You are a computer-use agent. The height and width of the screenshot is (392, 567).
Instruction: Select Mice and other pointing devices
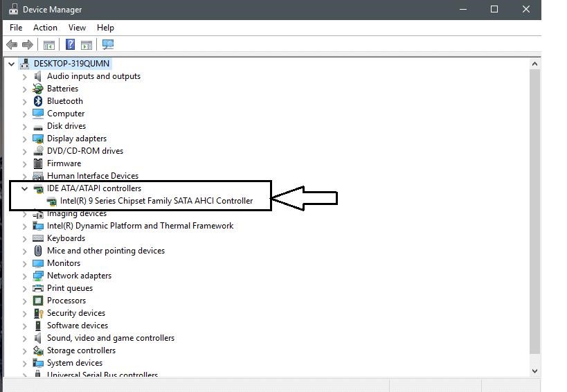tap(105, 251)
